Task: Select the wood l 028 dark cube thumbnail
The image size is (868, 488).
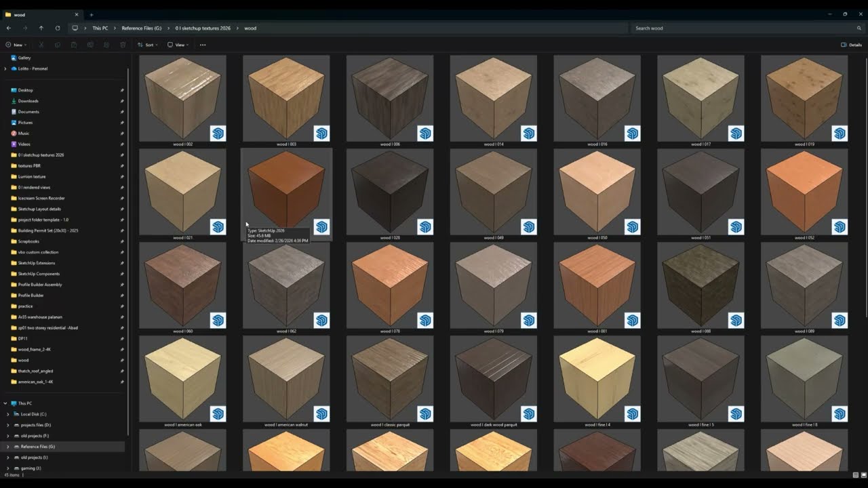Action: (390, 192)
